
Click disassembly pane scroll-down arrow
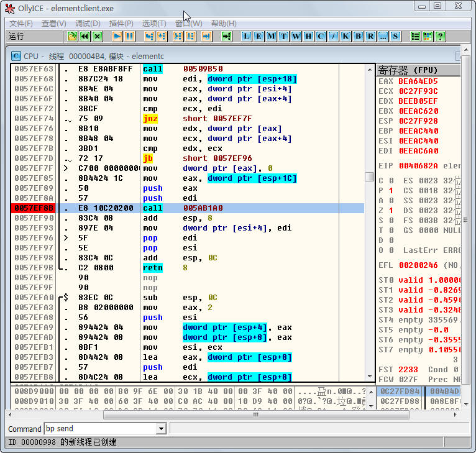pos(370,377)
